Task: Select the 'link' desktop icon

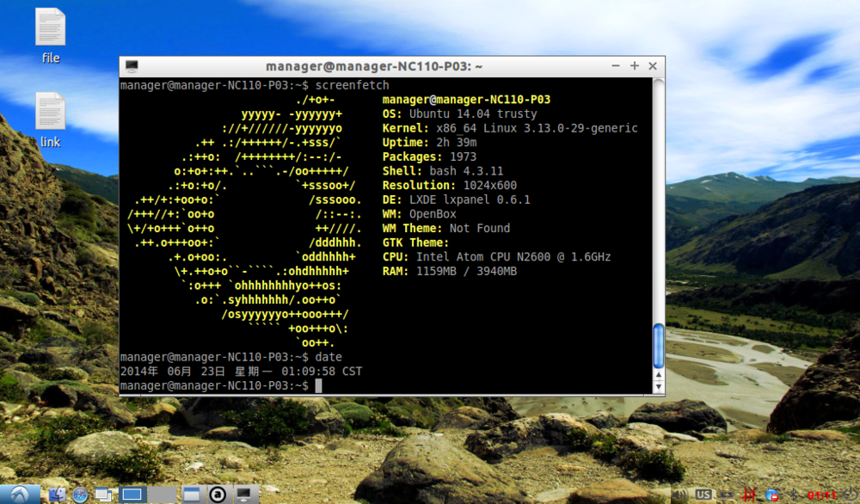Action: pyautogui.click(x=51, y=120)
